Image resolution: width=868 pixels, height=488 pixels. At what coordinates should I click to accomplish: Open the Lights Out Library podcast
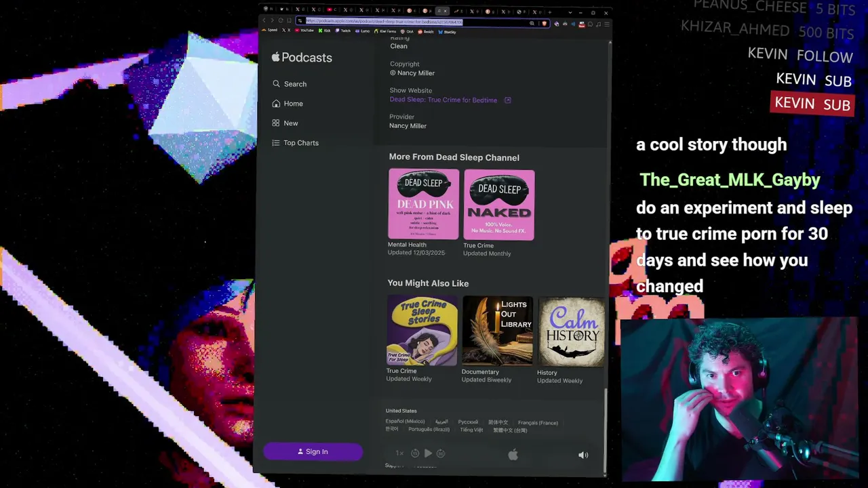point(498,331)
